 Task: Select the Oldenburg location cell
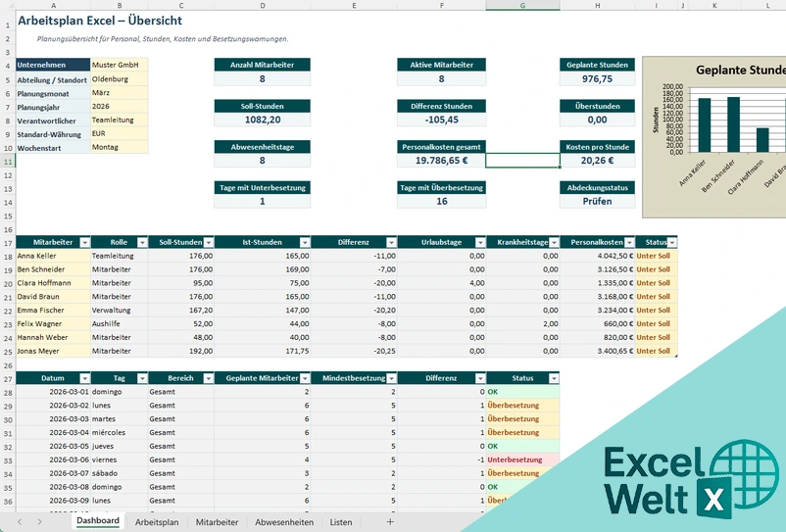click(x=120, y=78)
